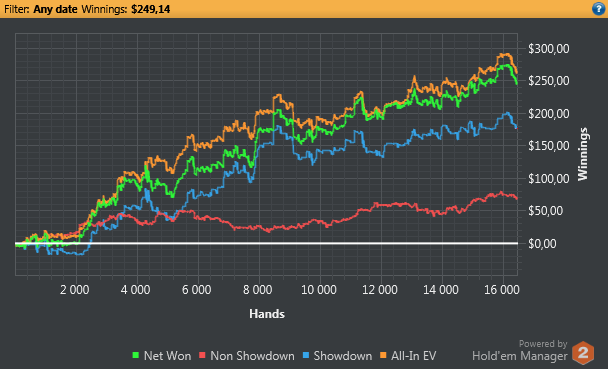Click the Any date filter value
This screenshot has height=369, width=608.
coord(55,9)
